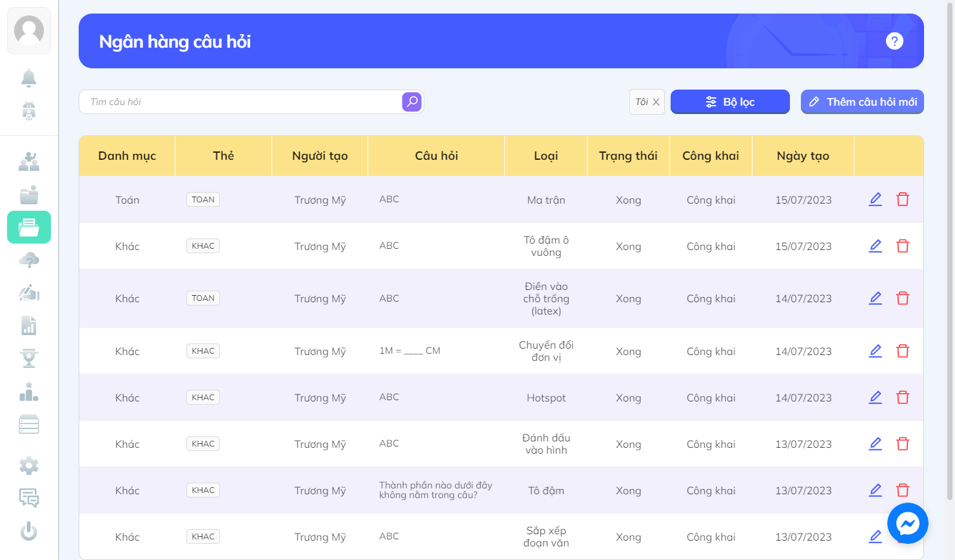Open the robot assistant icon in sidebar
The height and width of the screenshot is (560, 955).
[29, 111]
